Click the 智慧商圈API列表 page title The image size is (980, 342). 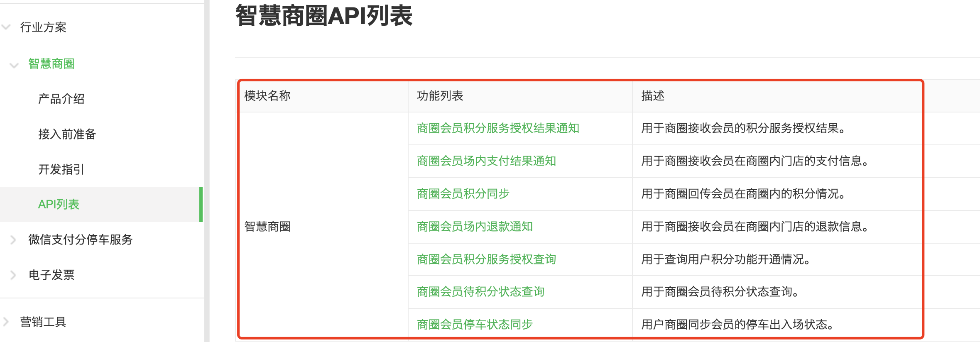324,16
